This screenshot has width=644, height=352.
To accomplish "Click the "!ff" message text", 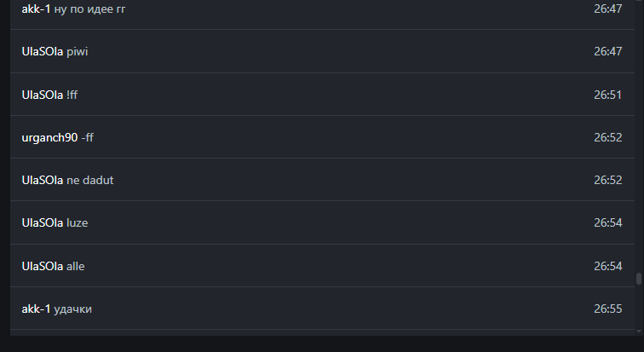I will click(72, 95).
